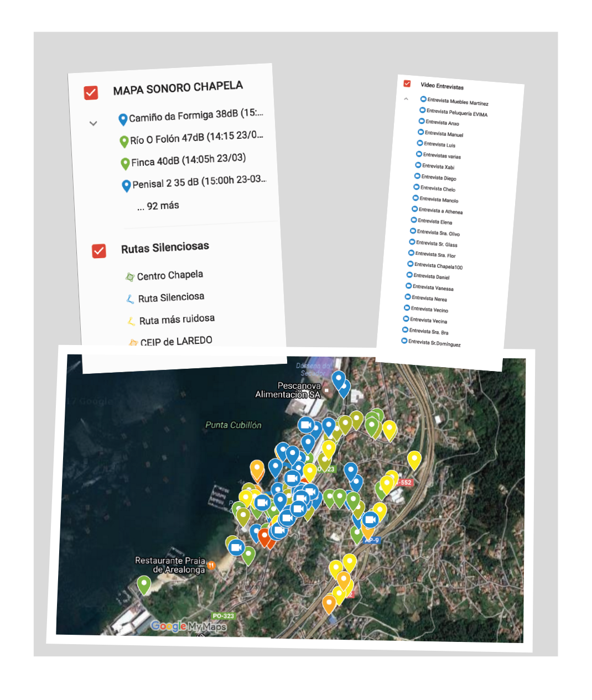Select the lone green marker below Arealonga beach
Screen dimensions: 592x700
pos(144,584)
